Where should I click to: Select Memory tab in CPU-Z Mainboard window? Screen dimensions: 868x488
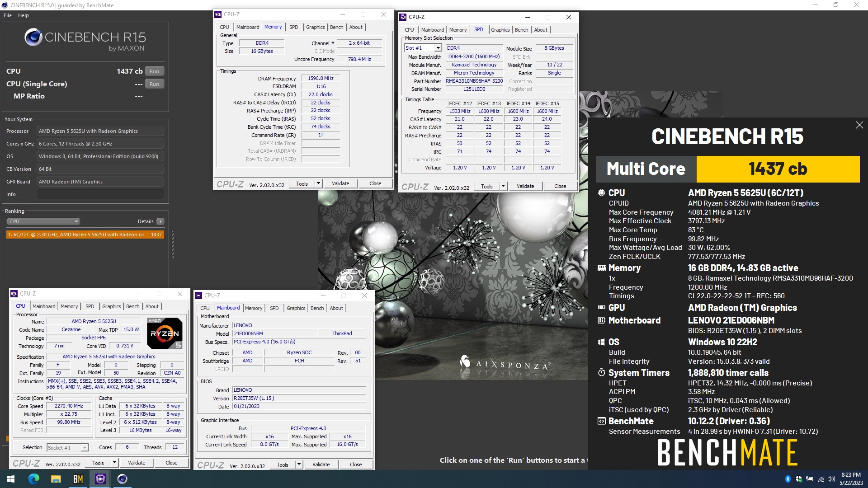click(254, 308)
